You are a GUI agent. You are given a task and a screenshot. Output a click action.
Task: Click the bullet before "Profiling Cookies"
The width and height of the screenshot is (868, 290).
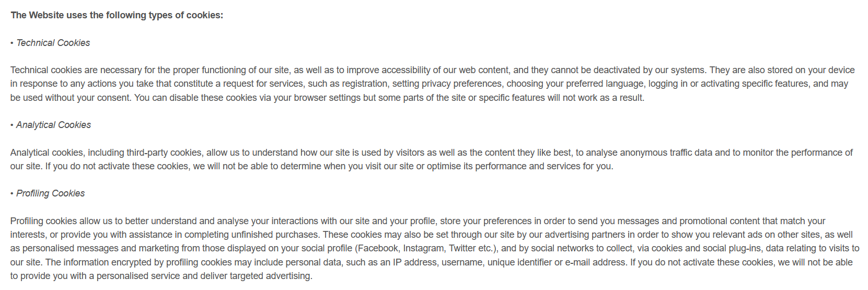coord(12,194)
